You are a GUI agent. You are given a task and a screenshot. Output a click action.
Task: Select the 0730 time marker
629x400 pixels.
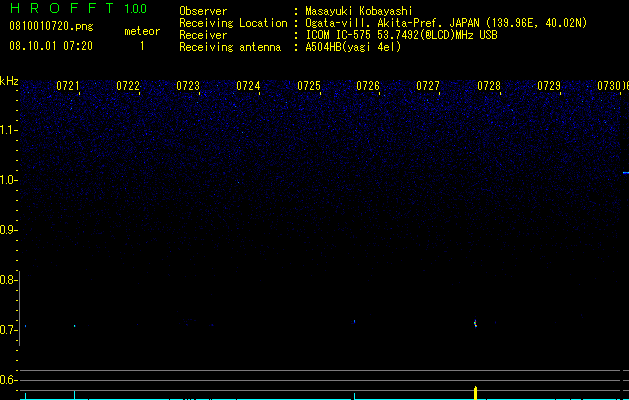click(x=609, y=86)
